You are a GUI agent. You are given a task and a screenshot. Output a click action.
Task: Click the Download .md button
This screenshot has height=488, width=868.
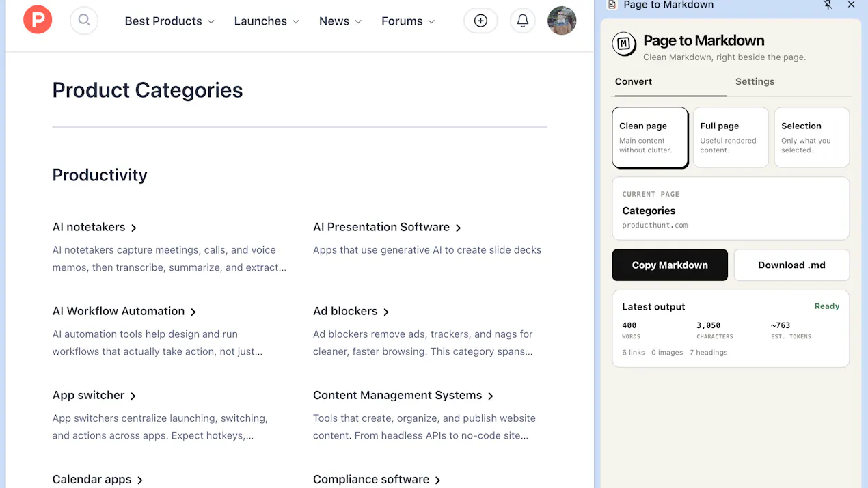click(791, 265)
